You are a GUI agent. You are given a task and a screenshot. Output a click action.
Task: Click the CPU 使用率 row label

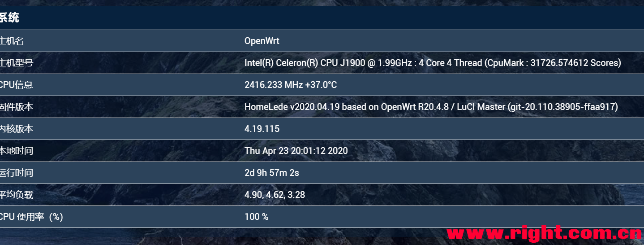coord(31,217)
